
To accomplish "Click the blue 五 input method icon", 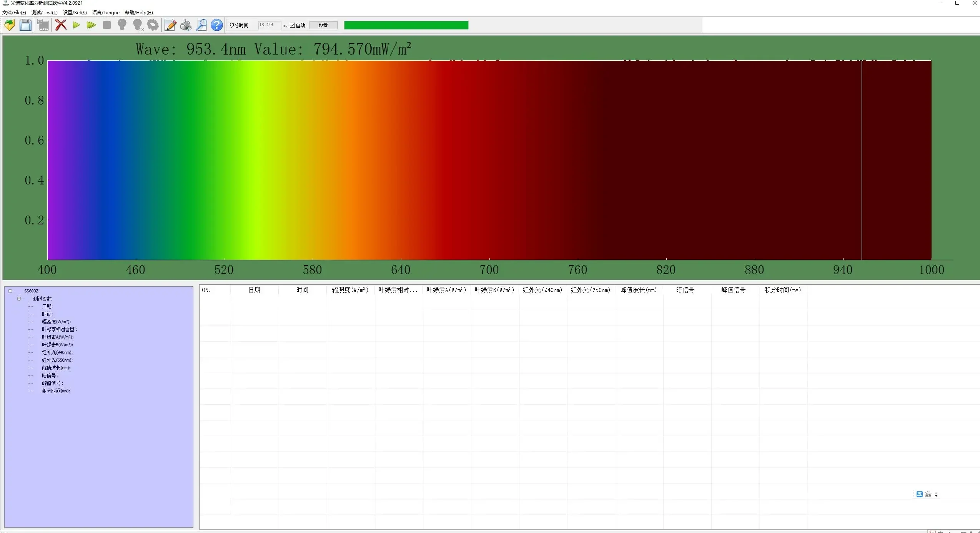I will coord(919,494).
